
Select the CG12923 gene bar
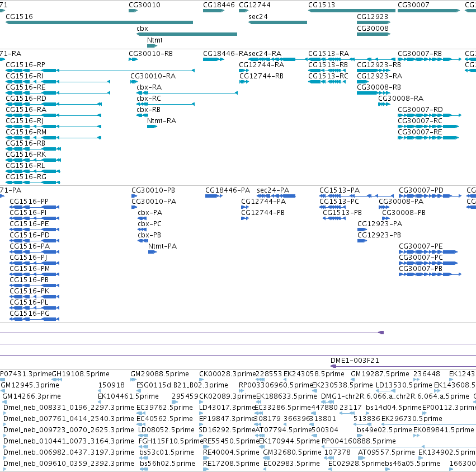tap(374, 22)
